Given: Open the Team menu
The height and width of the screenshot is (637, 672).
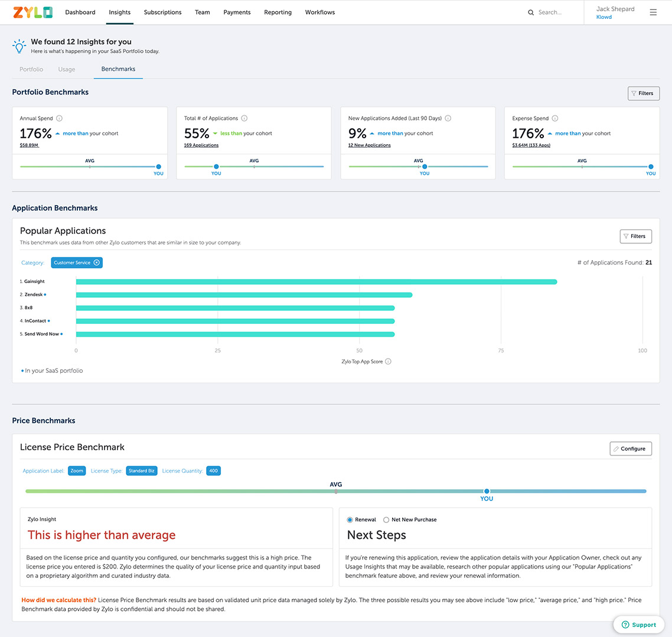Looking at the screenshot, I should [203, 12].
